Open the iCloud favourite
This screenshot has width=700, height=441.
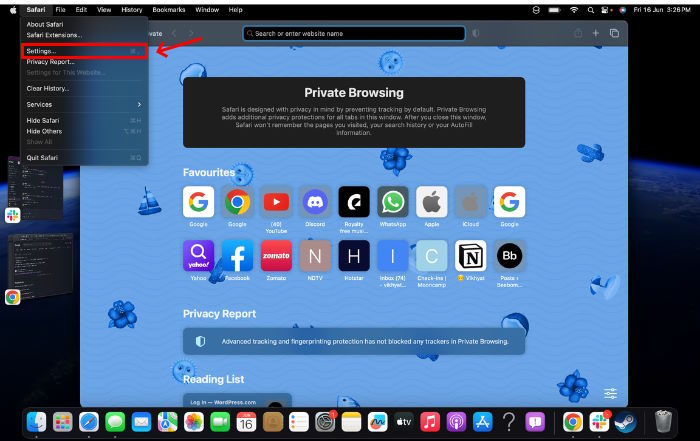[x=471, y=202]
